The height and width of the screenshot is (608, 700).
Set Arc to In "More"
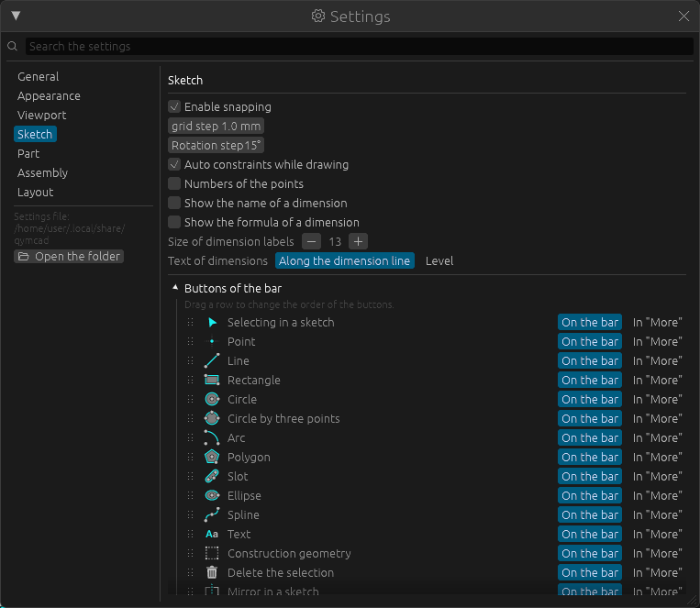pyautogui.click(x=657, y=437)
